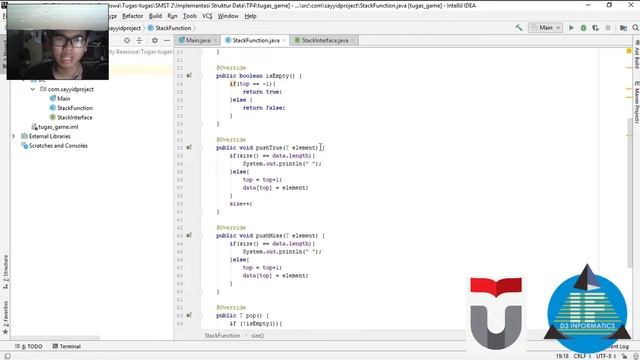Image resolution: width=640 pixels, height=360 pixels.
Task: Select StackFunction class in project tree
Action: point(71,108)
